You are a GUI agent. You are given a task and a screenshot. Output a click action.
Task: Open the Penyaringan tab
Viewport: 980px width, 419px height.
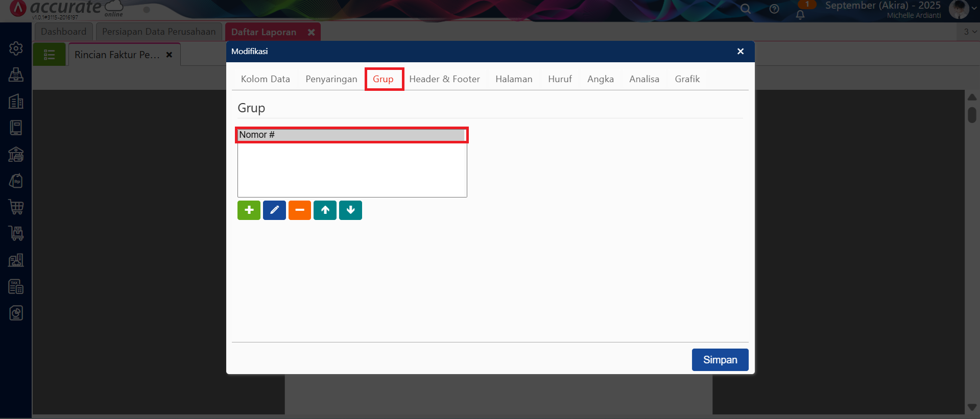pos(331,79)
